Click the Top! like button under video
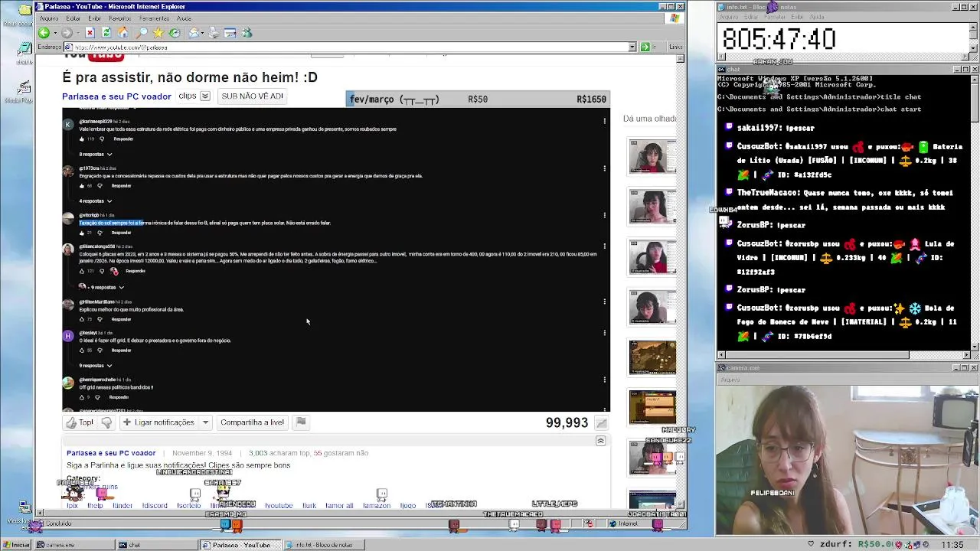This screenshot has height=551, width=980. point(80,422)
